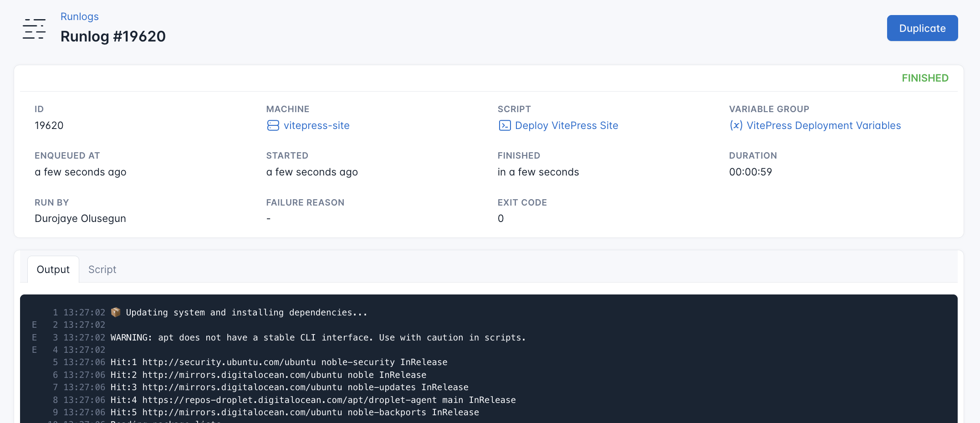Viewport: 980px width, 423px height.
Task: Click the E marker on log line 2
Action: point(34,325)
